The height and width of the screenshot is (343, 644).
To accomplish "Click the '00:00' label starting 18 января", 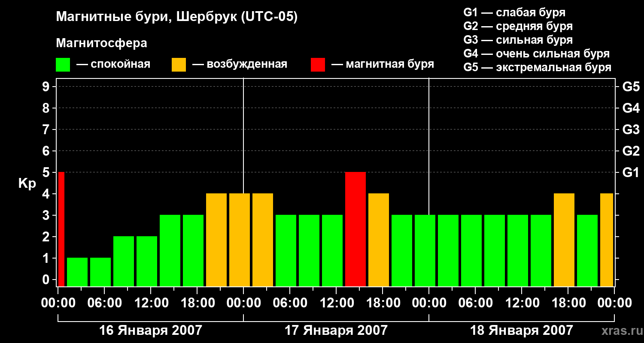I will [429, 303].
